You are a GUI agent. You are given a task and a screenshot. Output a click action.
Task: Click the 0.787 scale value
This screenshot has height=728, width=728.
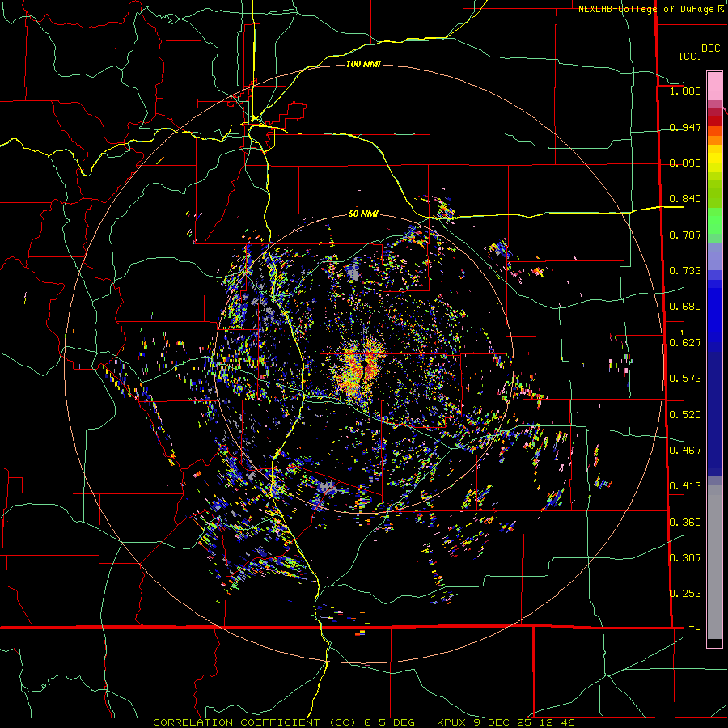pyautogui.click(x=685, y=235)
